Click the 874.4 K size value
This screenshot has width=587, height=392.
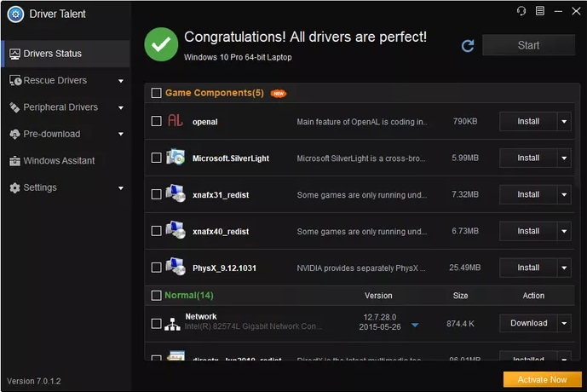(x=460, y=324)
